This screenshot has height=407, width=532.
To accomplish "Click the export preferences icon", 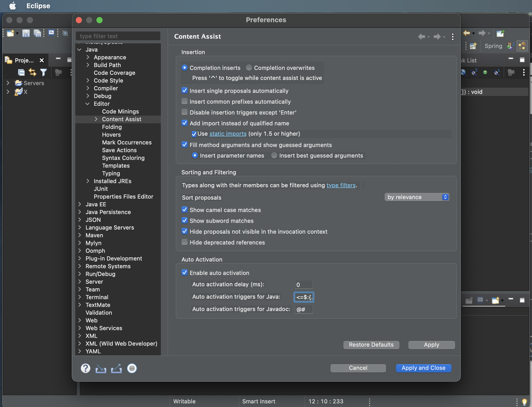I will tap(116, 368).
